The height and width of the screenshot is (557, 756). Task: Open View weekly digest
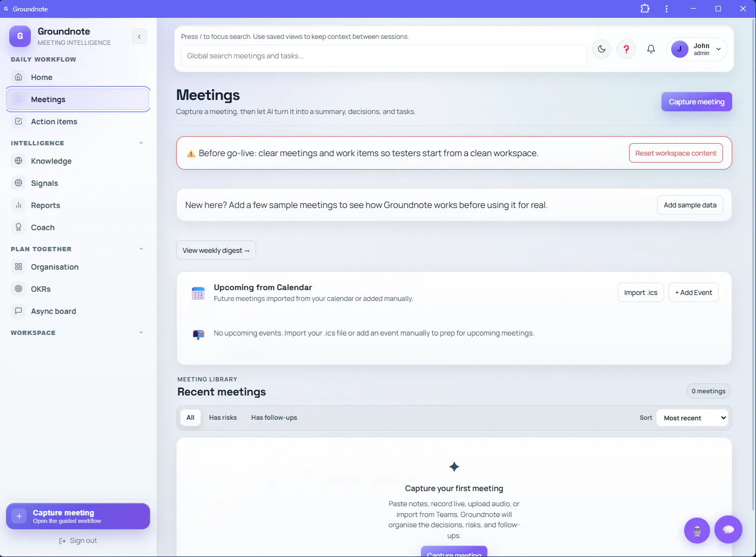click(x=216, y=250)
